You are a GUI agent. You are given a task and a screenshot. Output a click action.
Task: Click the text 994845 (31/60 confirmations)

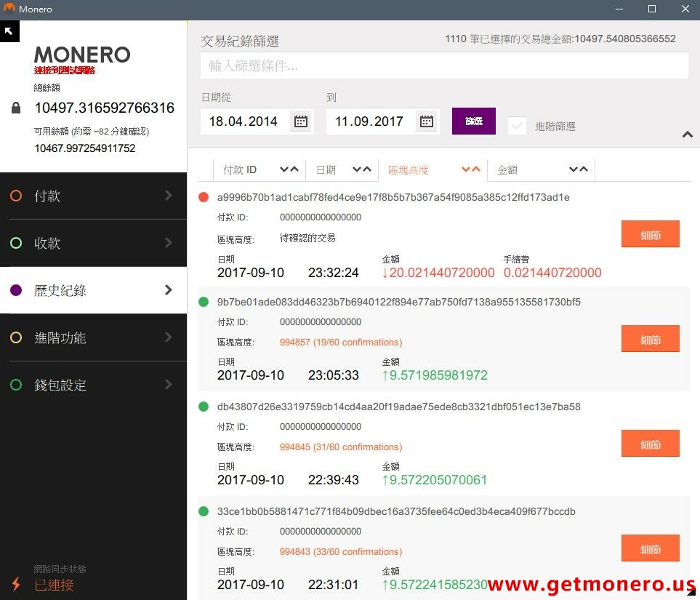341,447
